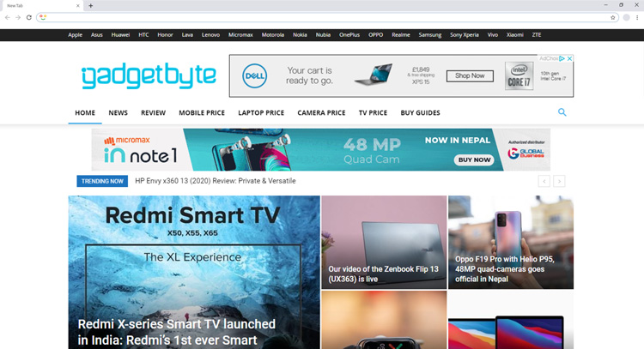Viewport: 644px width, 349px height.
Task: Click the MacBook laptops thumbnail
Action: point(511,320)
